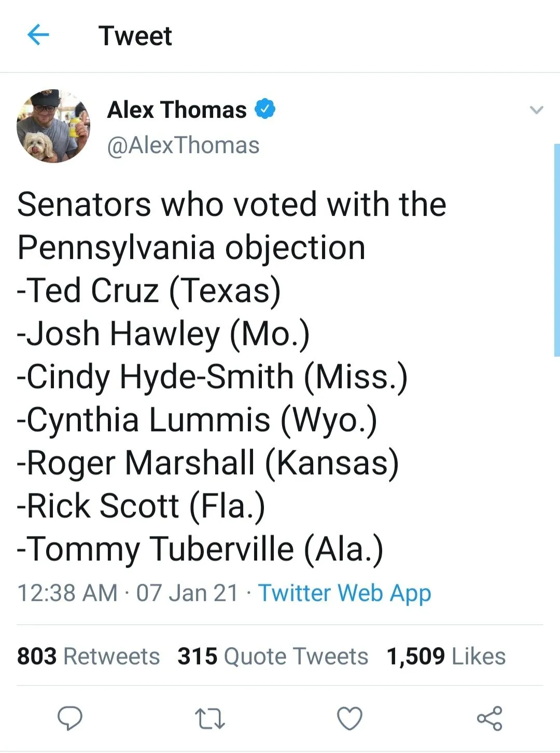Click the Ted Cruz (Texas) line

point(149,290)
